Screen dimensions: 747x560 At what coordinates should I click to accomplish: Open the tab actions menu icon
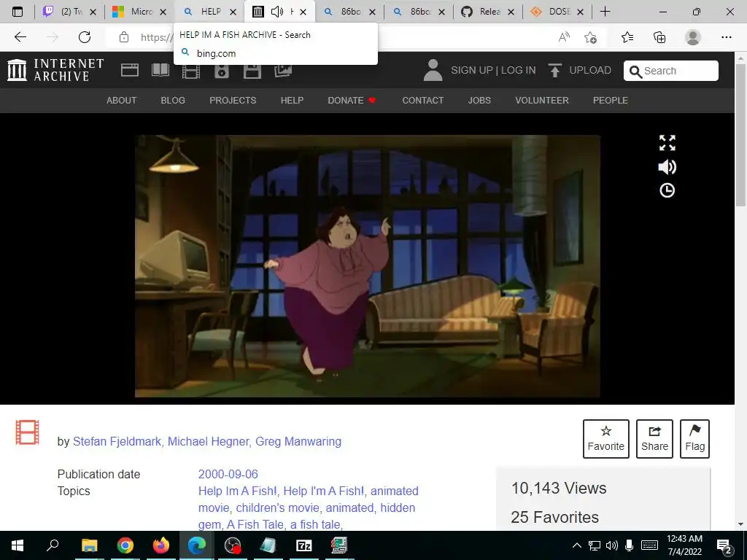click(x=18, y=12)
